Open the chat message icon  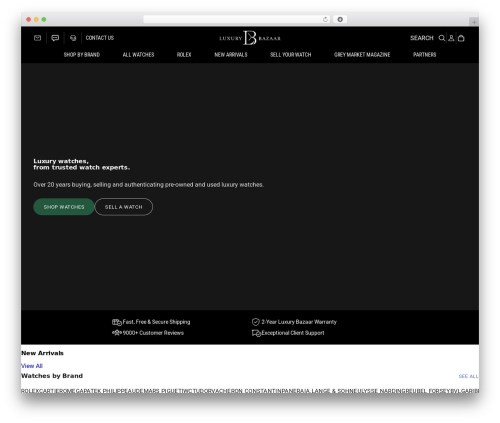coord(55,38)
